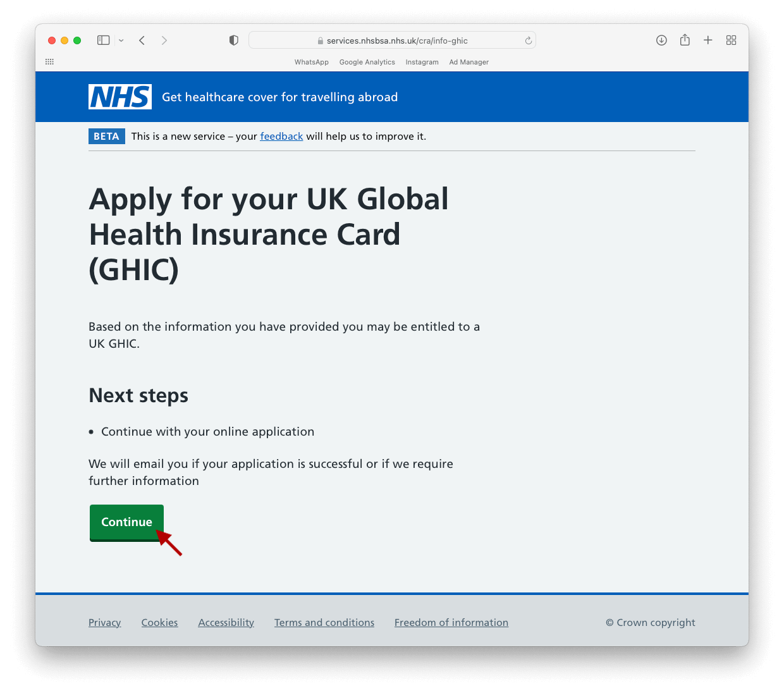This screenshot has height=693, width=784.
Task: Click the 'Continue with your online application' bullet
Action: (207, 431)
